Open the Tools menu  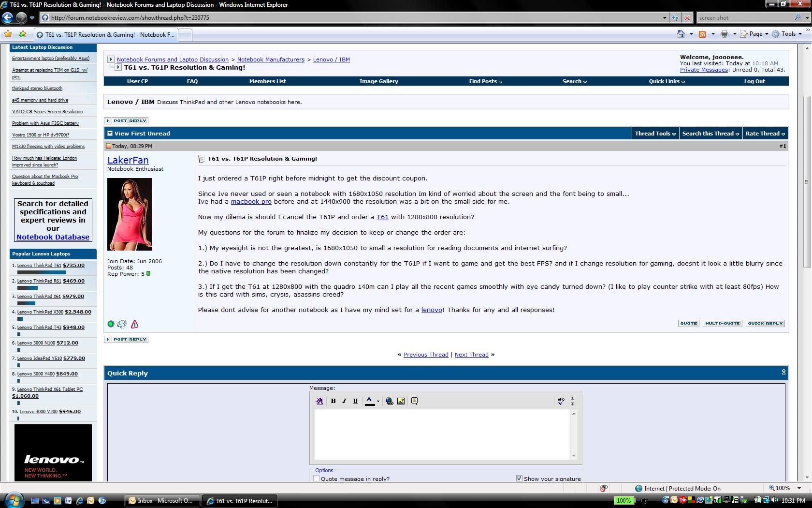(x=787, y=34)
